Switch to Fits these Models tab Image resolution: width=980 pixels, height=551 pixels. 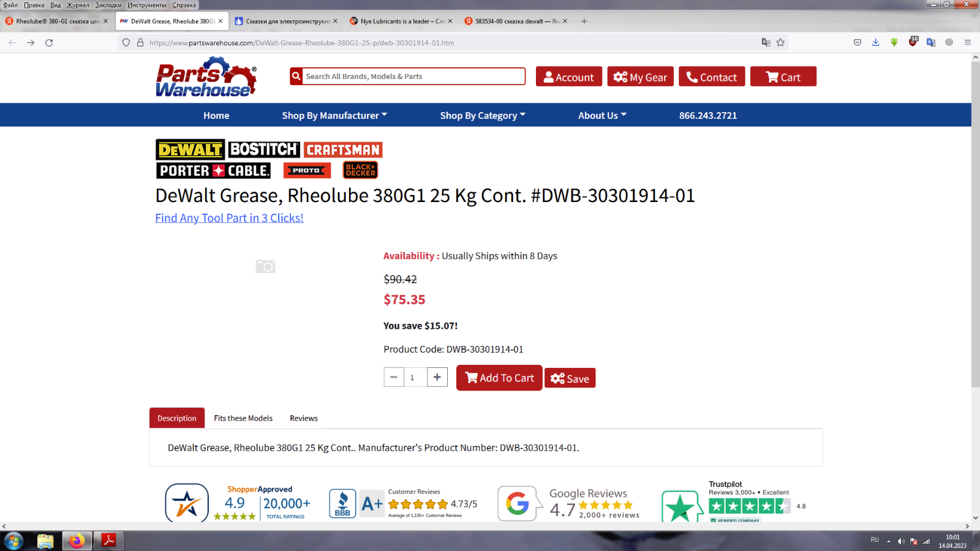pos(243,418)
